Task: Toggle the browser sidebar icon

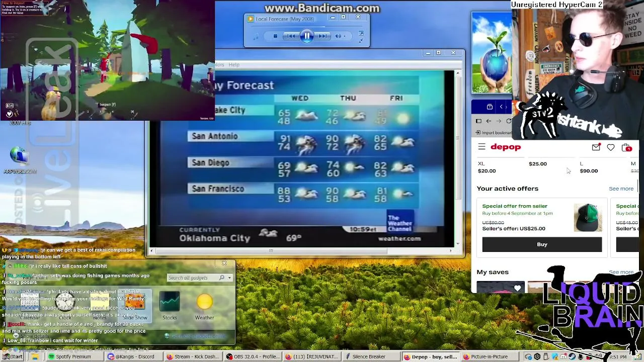Action: (478, 121)
